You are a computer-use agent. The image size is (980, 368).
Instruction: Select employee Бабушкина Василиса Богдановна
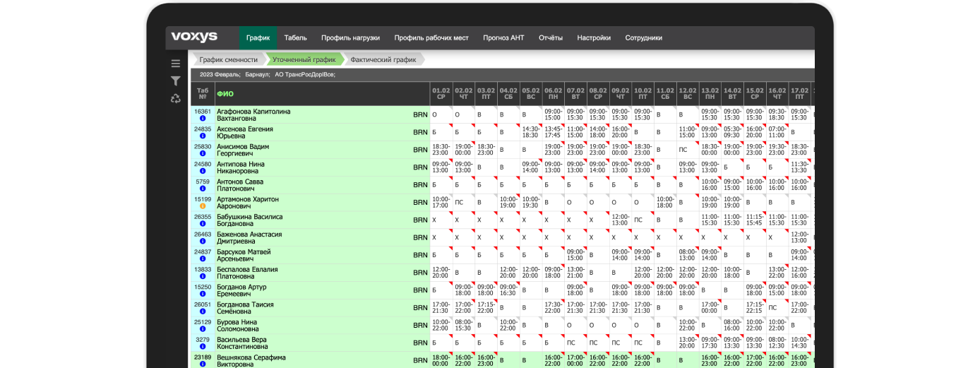pyautogui.click(x=250, y=220)
